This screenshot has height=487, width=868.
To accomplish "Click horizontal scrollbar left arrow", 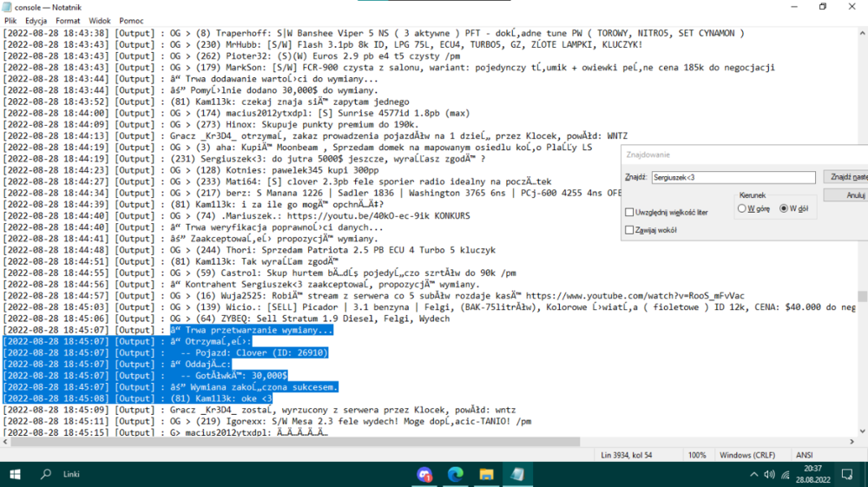I will 5,442.
